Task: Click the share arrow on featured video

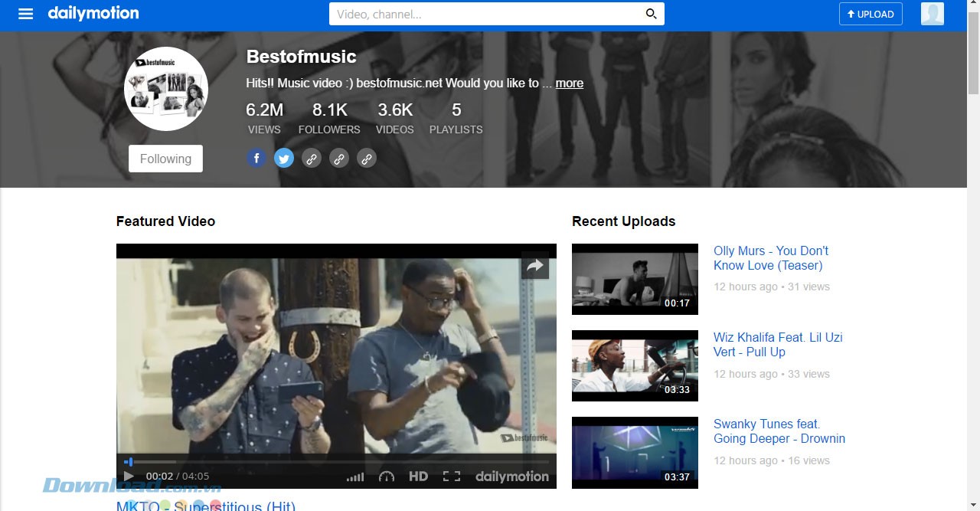Action: click(535, 266)
